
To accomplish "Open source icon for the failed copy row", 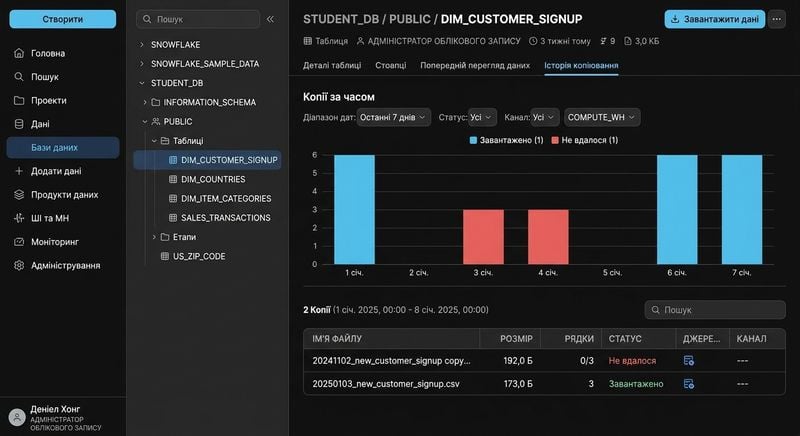I will [688, 361].
